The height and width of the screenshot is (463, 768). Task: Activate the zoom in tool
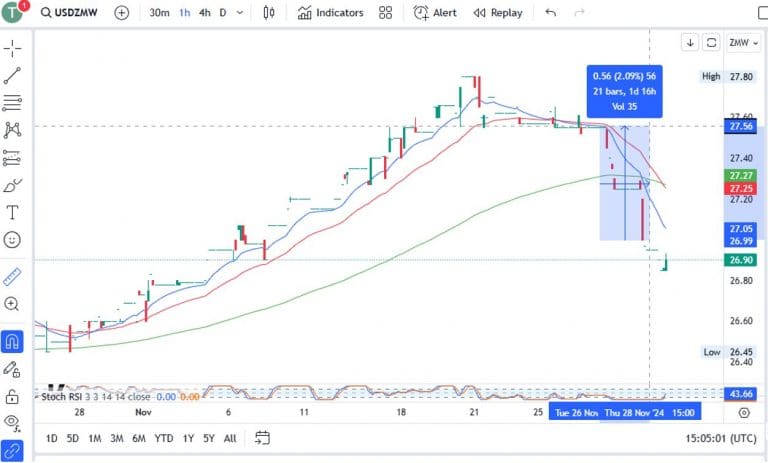point(12,304)
